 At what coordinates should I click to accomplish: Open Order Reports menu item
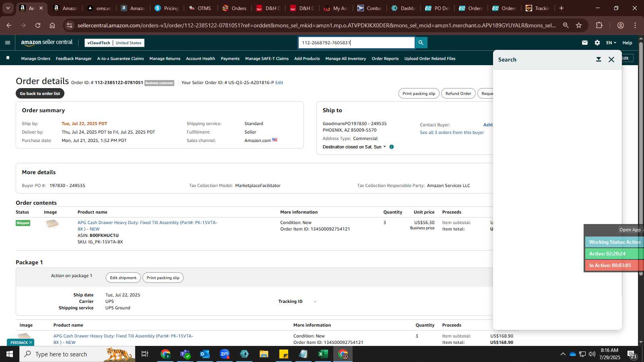click(385, 58)
